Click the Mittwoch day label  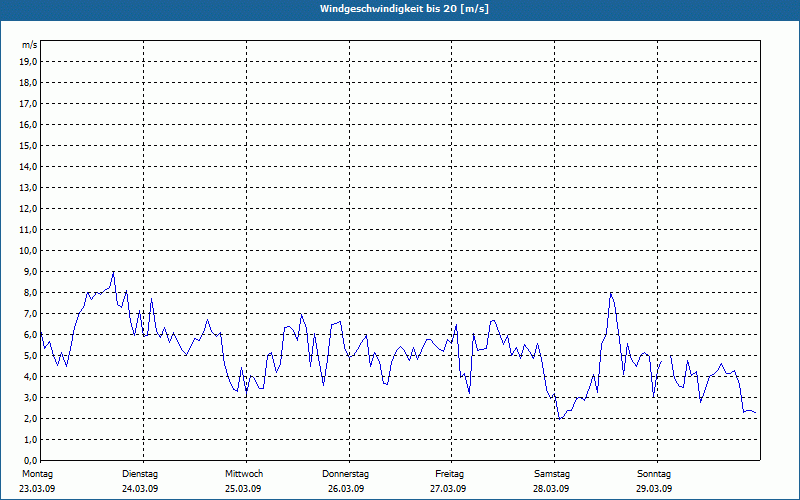pyautogui.click(x=244, y=474)
